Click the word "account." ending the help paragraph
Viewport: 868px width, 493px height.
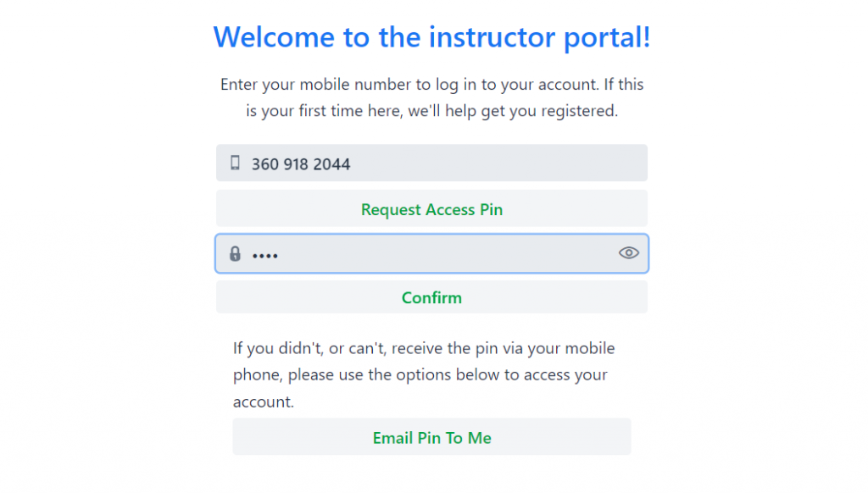(264, 402)
